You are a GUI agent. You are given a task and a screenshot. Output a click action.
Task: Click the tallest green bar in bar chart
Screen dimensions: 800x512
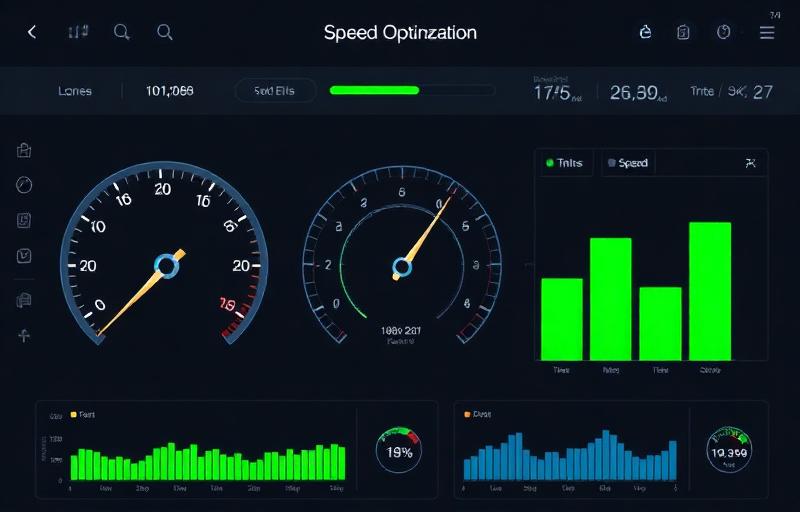[x=709, y=290]
